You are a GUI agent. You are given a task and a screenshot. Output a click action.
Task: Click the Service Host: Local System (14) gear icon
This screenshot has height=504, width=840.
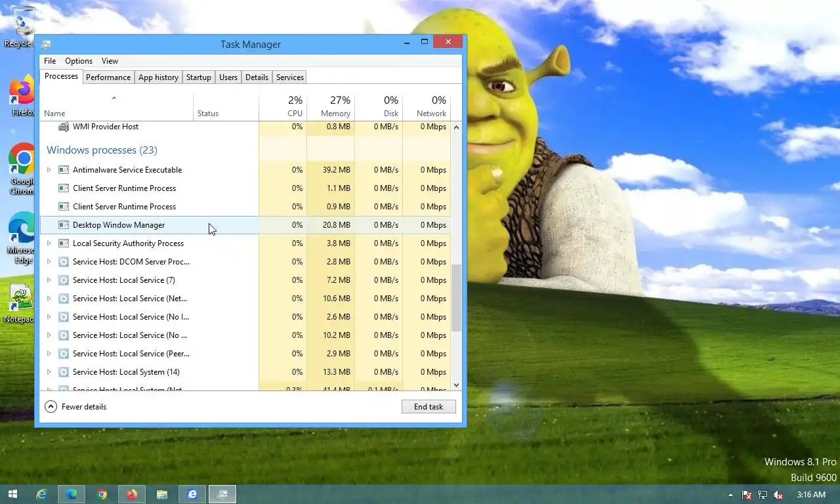tap(64, 372)
